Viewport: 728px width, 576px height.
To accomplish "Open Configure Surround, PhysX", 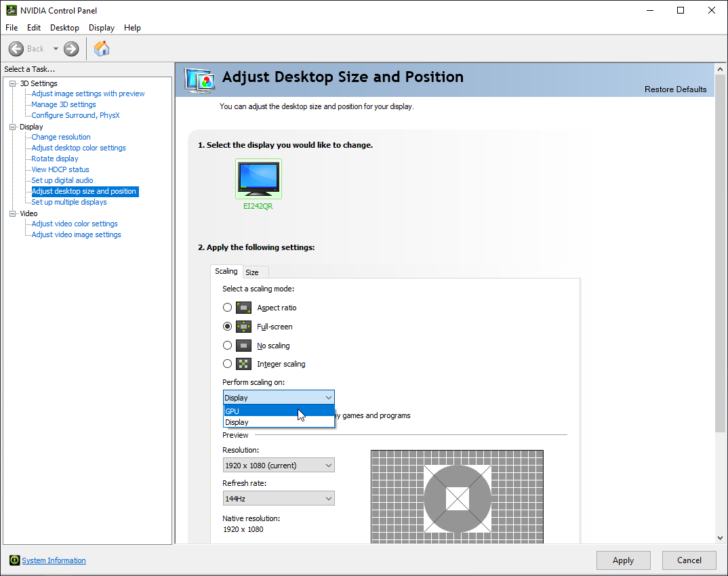I will [x=75, y=115].
